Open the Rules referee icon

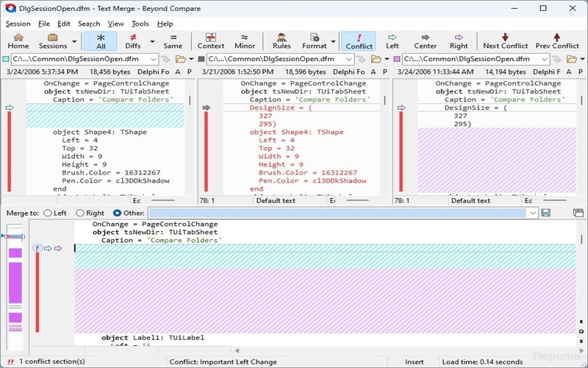282,40
